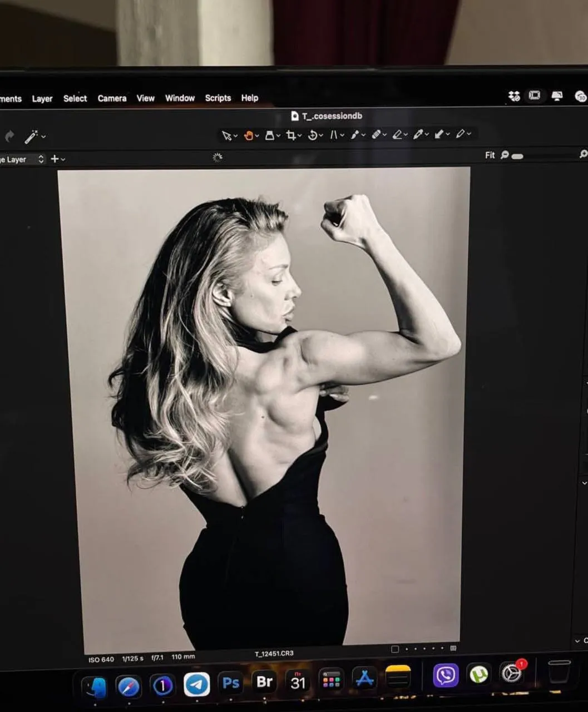
Task: Click the 110 mm focal length
Action: coord(183,657)
